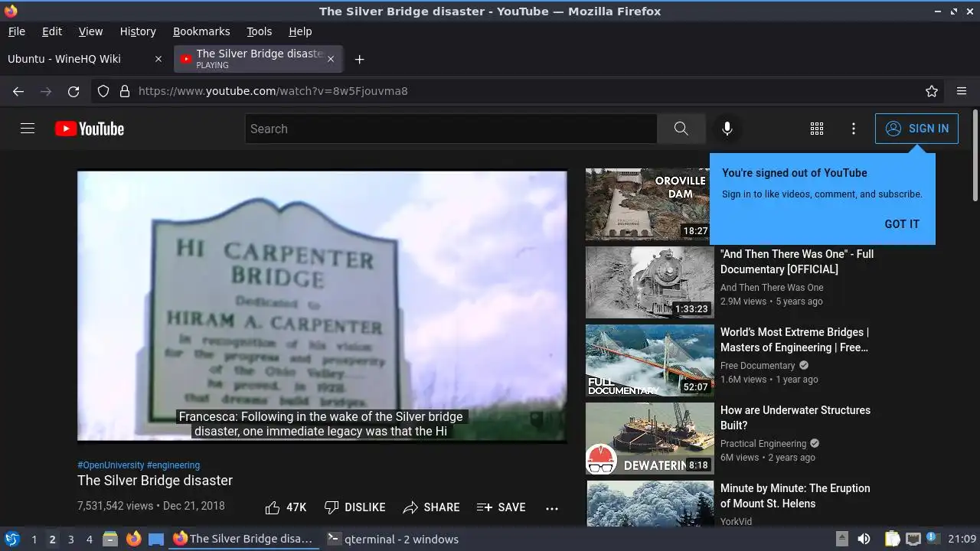Screen dimensions: 980x551
Task: Close the Silver Bridge disaster tab
Action: coord(331,59)
